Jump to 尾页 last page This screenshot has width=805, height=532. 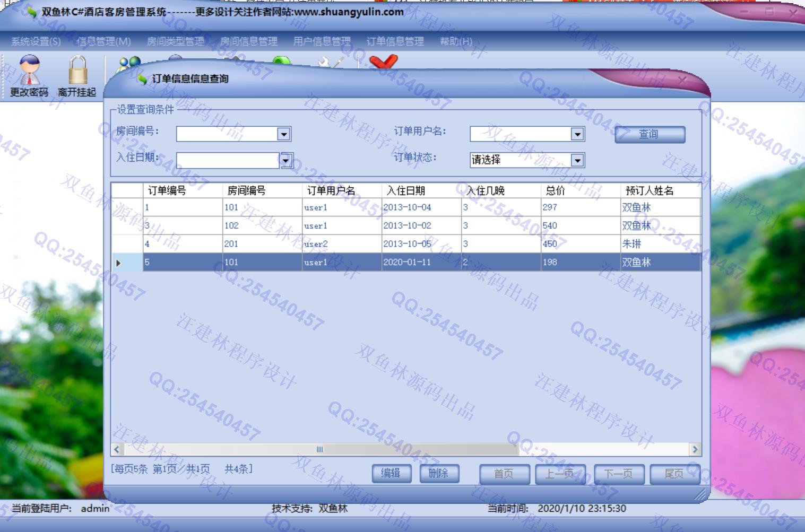[674, 474]
